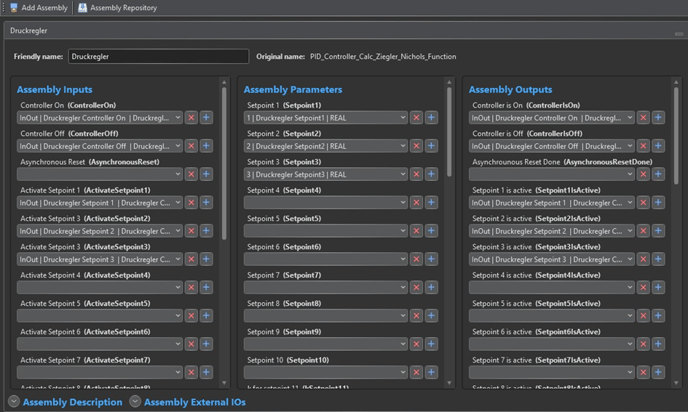Minimize the Druckregler panel via corner button
The height and width of the screenshot is (412, 688).
pyautogui.click(x=679, y=34)
